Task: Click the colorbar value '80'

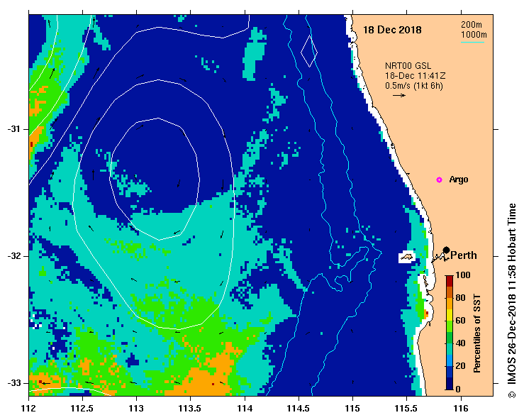Action: click(x=460, y=298)
